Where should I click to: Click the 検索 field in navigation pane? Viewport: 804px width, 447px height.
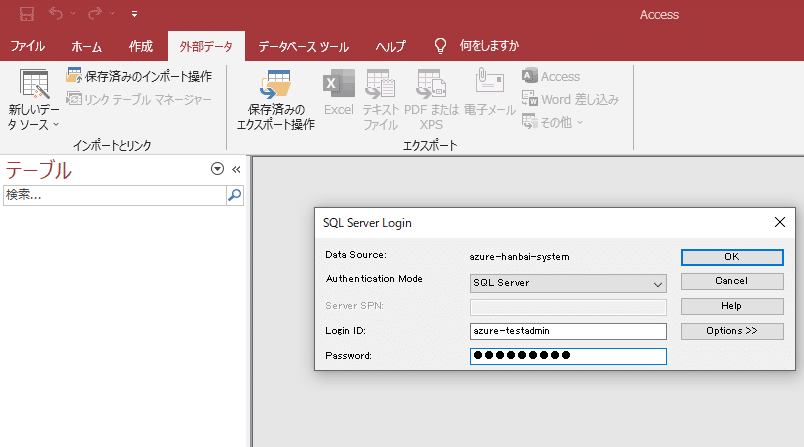pos(115,195)
